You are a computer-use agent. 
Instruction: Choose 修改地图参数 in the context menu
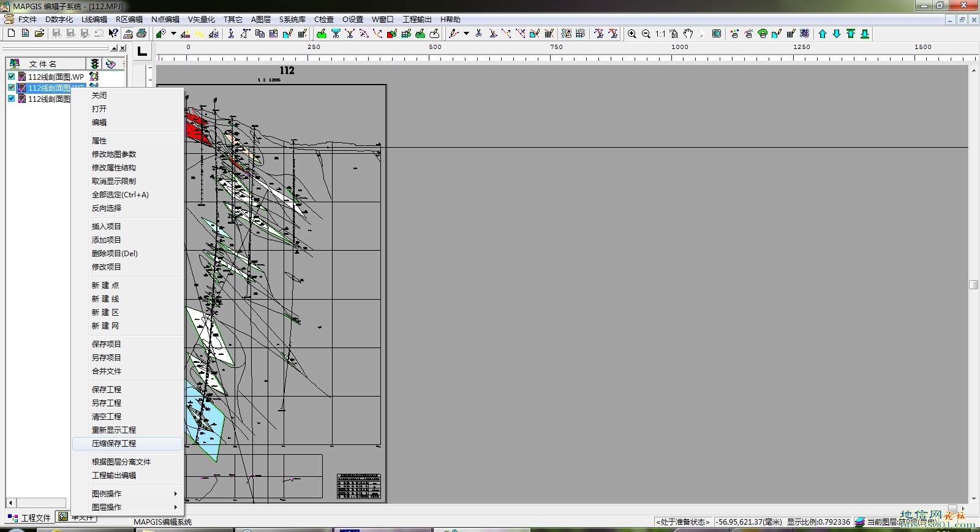point(127,154)
